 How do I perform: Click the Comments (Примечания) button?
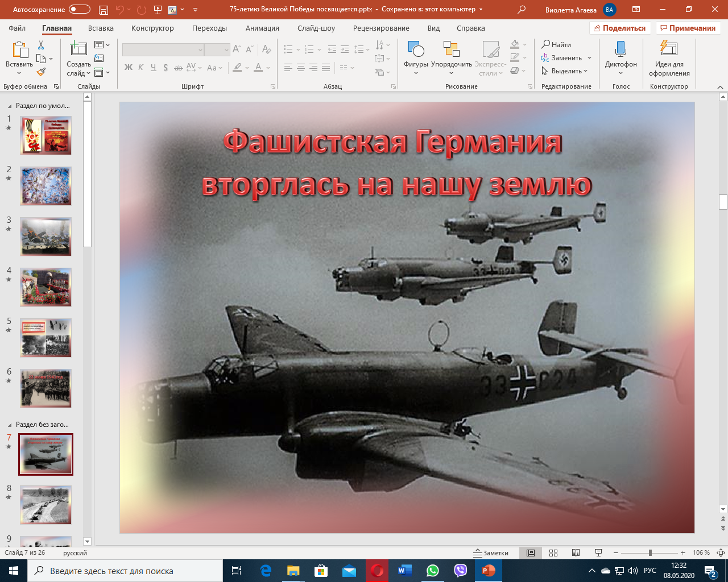pos(688,28)
